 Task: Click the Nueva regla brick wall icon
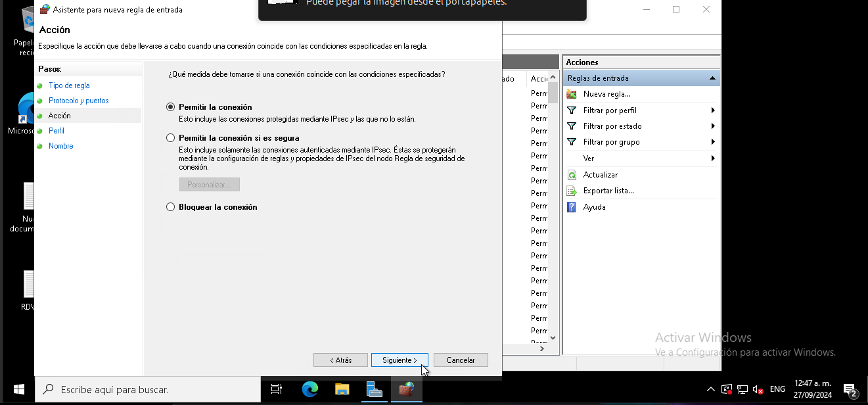point(572,94)
